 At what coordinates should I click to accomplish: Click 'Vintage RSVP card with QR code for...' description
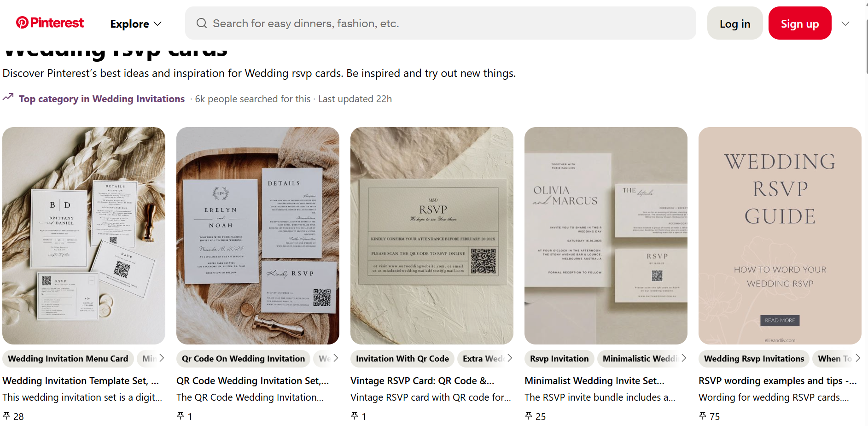pyautogui.click(x=431, y=397)
